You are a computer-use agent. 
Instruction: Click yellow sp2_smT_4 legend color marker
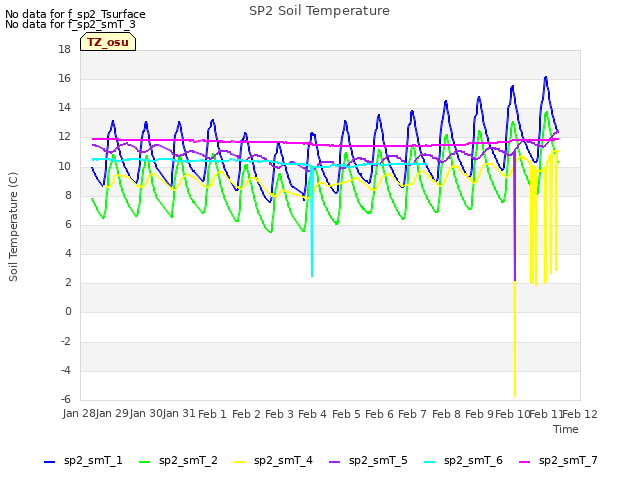click(x=240, y=462)
